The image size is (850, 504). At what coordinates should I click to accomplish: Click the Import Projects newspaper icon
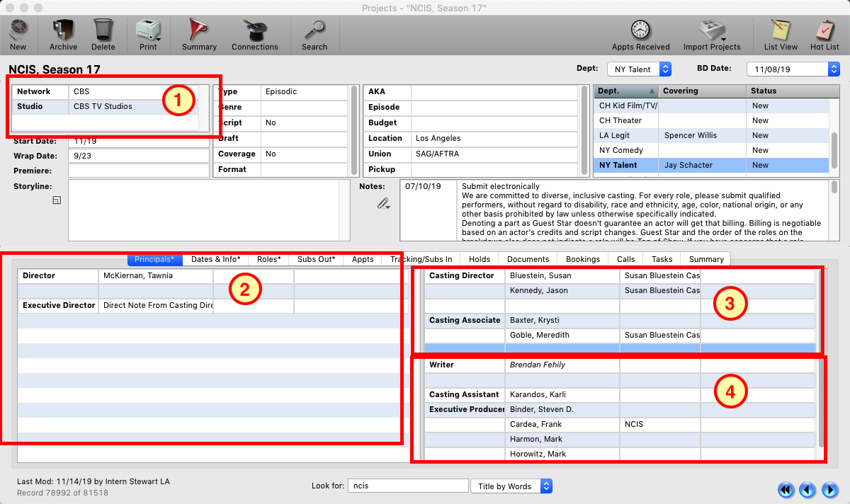712,30
